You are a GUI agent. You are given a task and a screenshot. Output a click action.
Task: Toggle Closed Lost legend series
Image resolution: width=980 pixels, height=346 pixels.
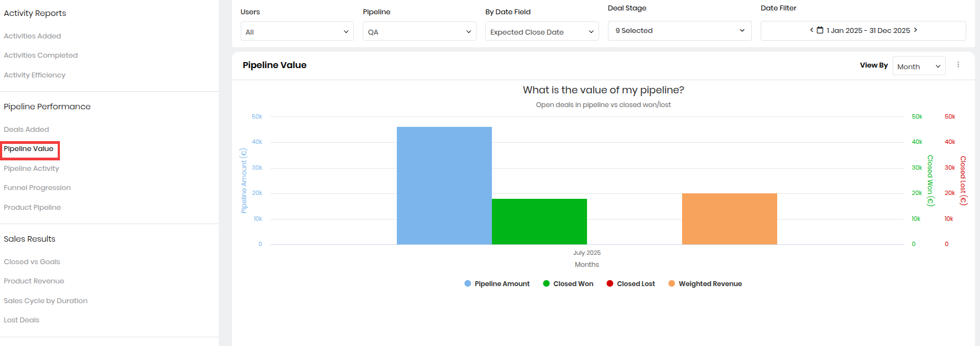pos(631,284)
